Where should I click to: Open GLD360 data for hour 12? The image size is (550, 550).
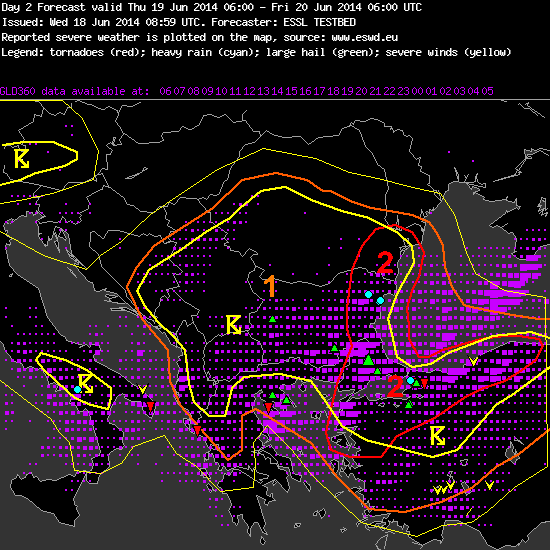pos(249,91)
